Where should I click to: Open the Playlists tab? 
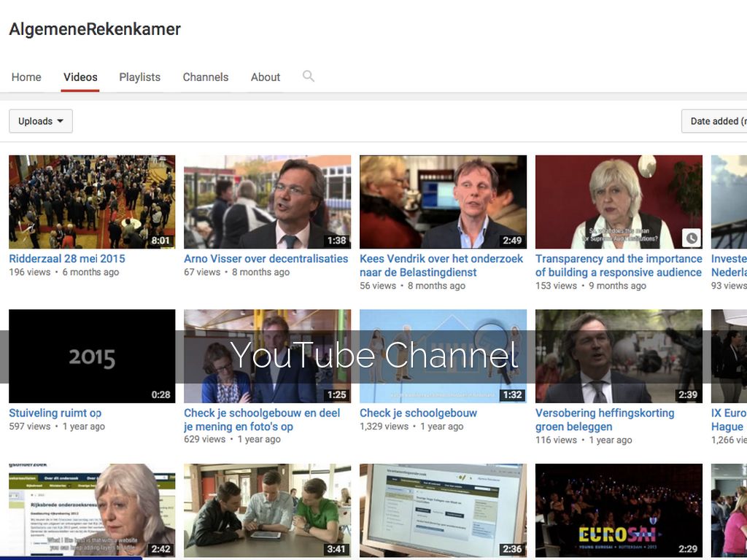pyautogui.click(x=139, y=77)
